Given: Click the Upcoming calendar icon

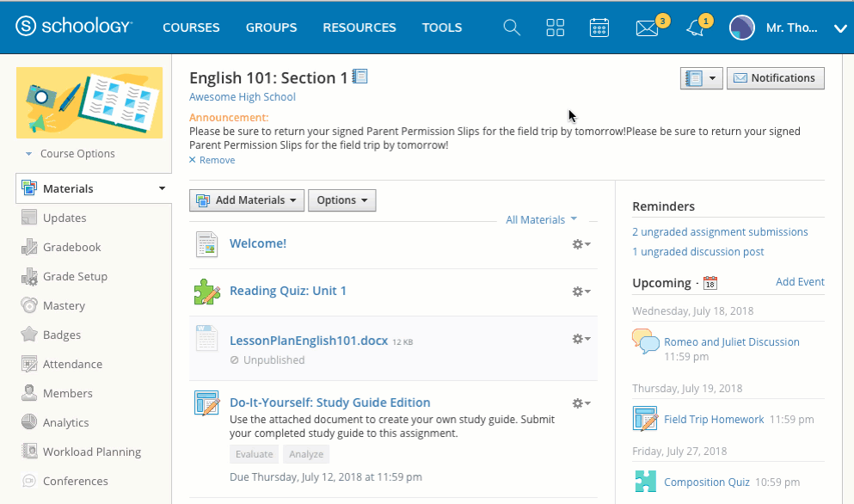Looking at the screenshot, I should click(x=710, y=283).
